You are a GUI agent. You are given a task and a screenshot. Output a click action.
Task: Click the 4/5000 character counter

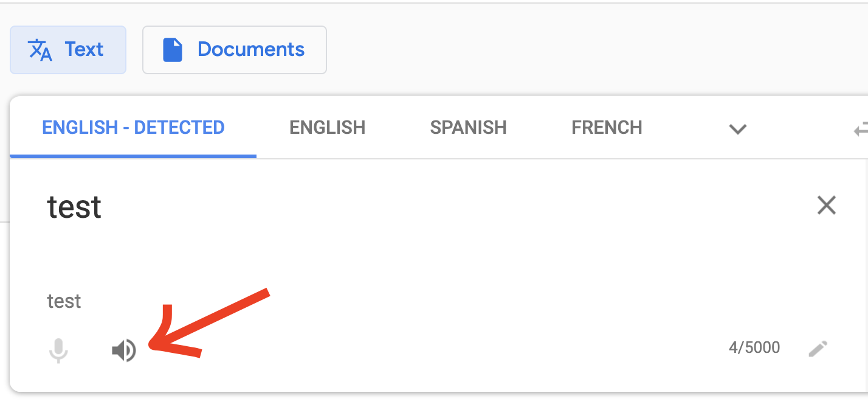pos(754,348)
